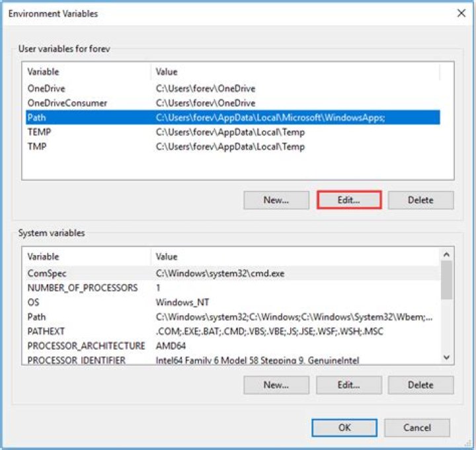Screen dimensions: 476x450
Task: Open Edit for System variables
Action: click(349, 385)
